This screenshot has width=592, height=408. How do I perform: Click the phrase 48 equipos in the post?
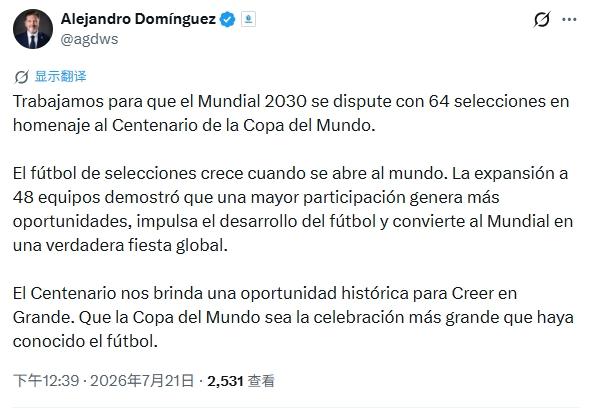coord(57,197)
